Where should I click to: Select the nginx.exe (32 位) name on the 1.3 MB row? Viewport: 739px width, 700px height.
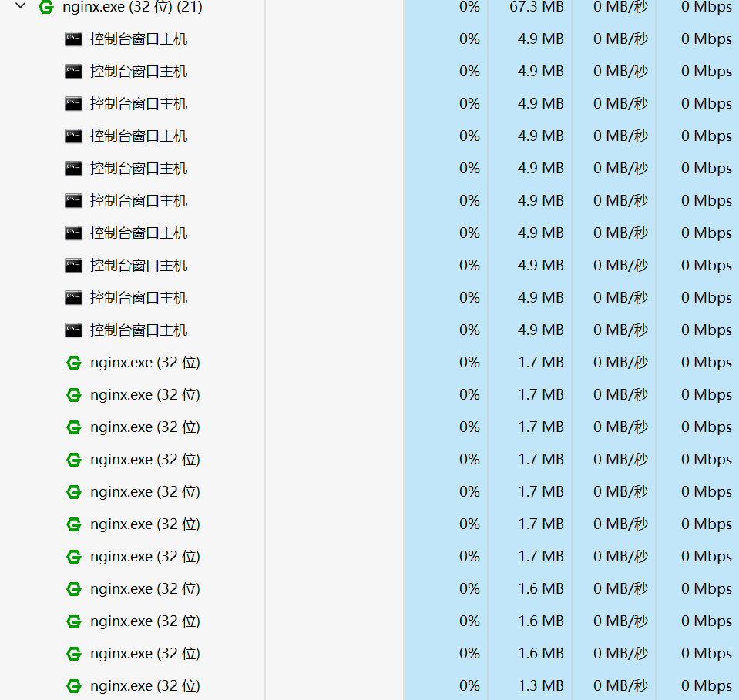[x=145, y=686]
